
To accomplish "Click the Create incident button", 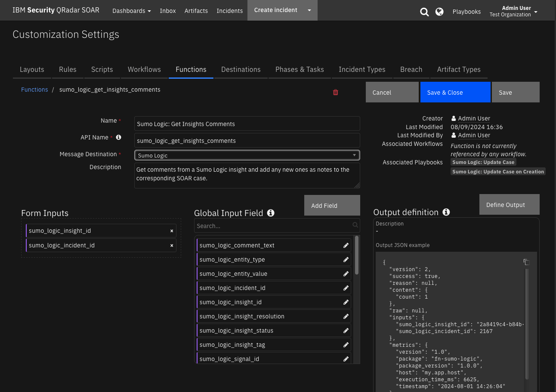I will (276, 10).
